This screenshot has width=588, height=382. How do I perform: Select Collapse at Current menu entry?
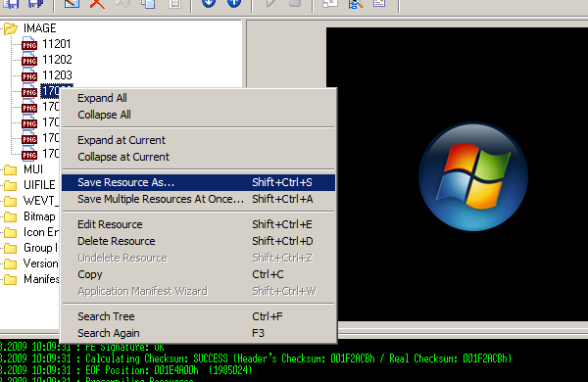click(198, 157)
